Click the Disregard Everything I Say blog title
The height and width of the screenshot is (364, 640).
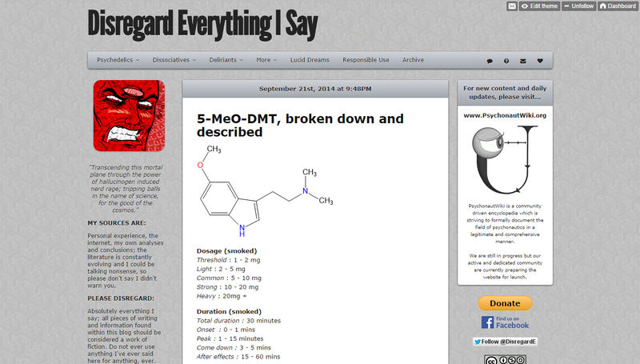[x=202, y=25]
